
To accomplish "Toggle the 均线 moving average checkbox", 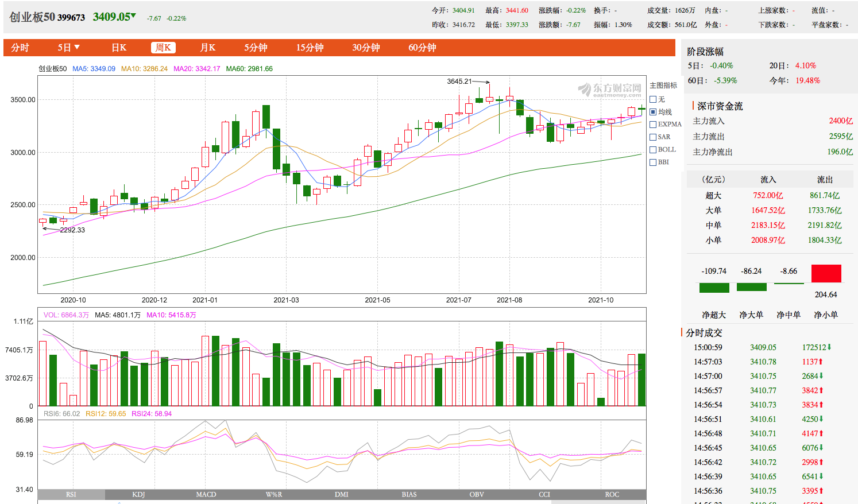I will (653, 112).
